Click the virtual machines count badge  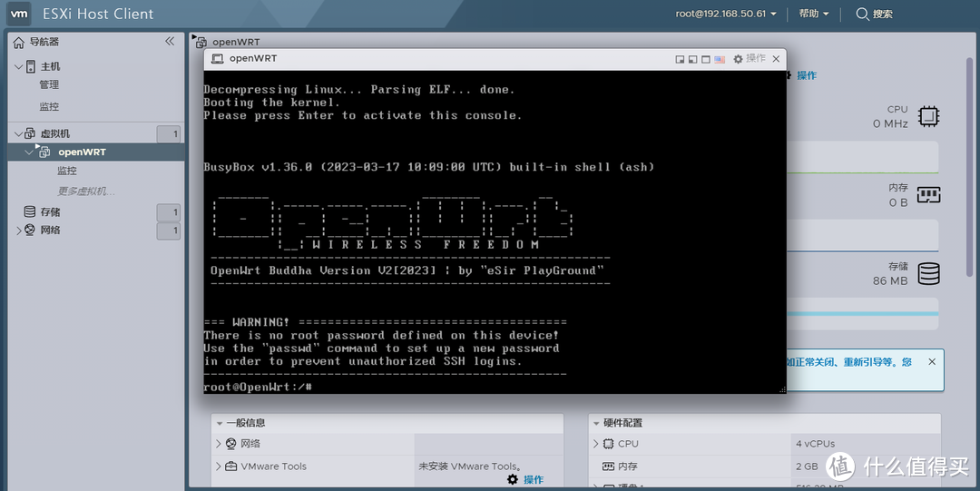[x=169, y=133]
